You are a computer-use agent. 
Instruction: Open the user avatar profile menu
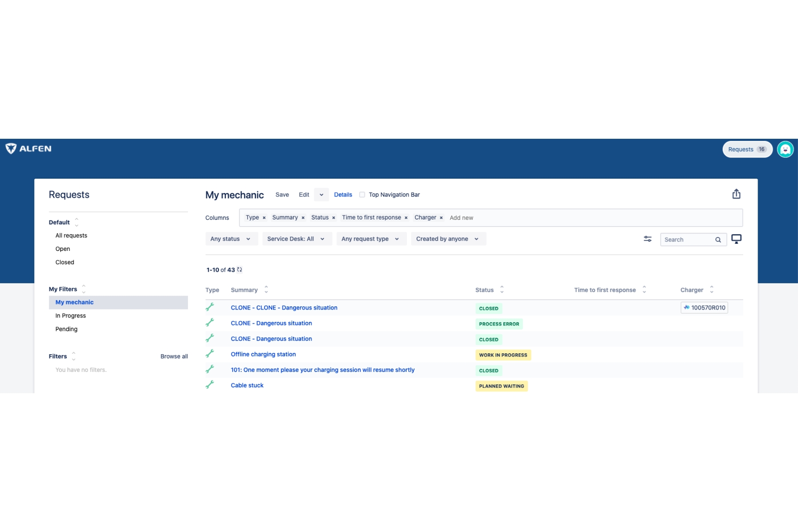pos(785,149)
